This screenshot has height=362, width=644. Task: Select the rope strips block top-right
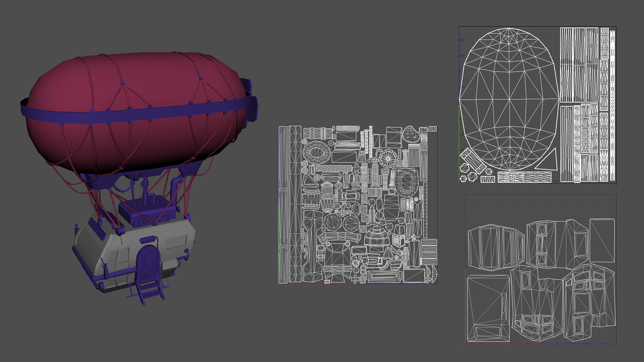click(x=579, y=65)
